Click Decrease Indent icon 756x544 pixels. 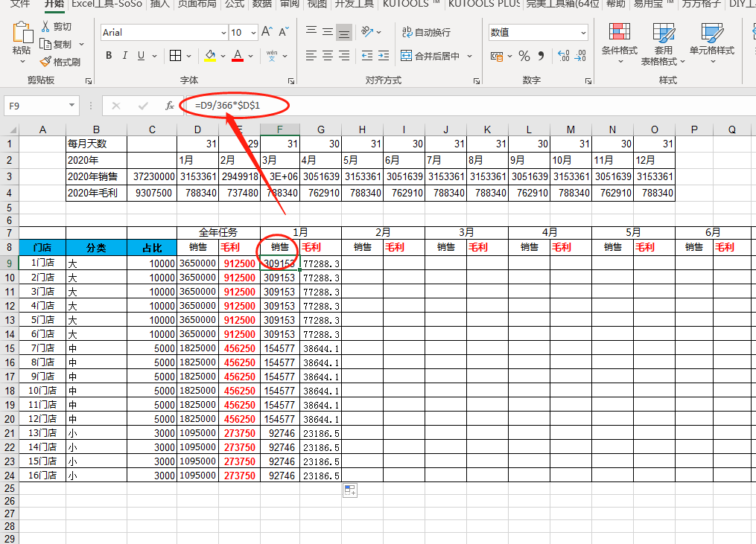pos(367,56)
